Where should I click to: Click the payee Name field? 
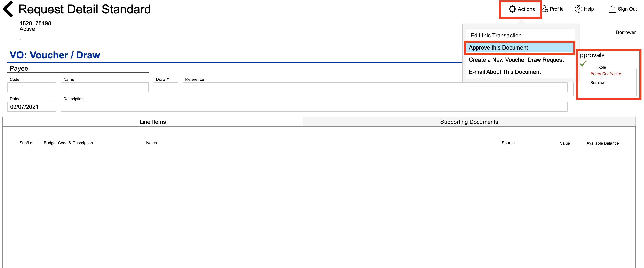tap(105, 88)
